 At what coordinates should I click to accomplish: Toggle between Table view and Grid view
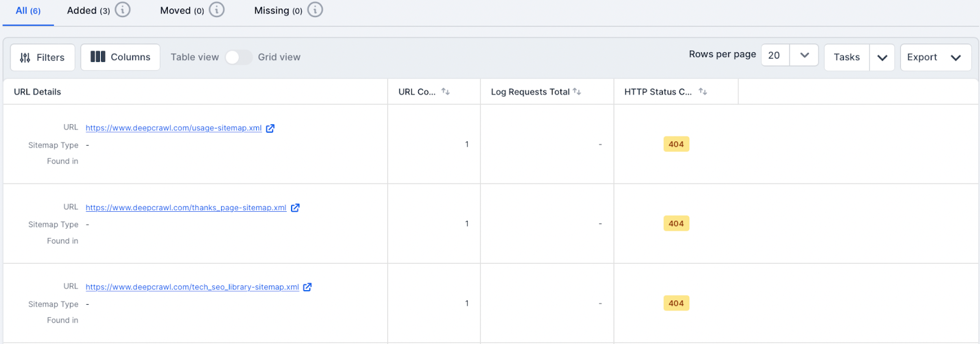click(238, 57)
